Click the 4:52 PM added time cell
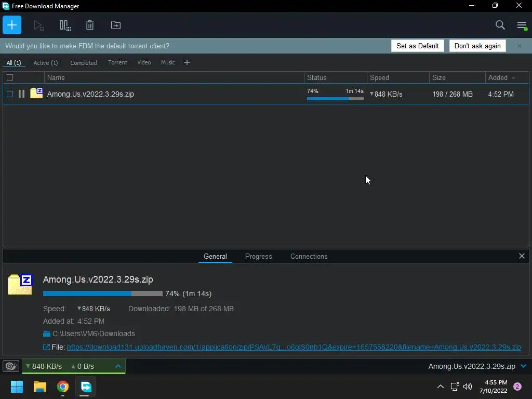Image resolution: width=532 pixels, height=399 pixels. click(x=501, y=95)
